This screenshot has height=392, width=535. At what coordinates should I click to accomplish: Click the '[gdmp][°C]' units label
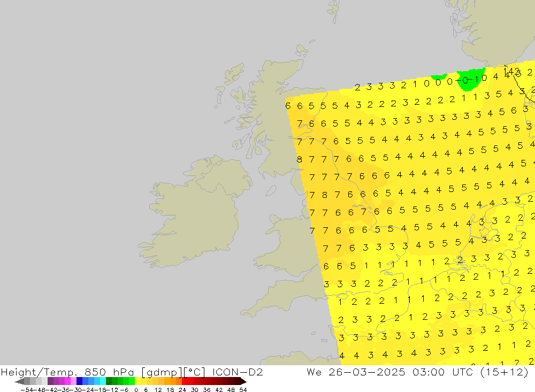[173, 372]
